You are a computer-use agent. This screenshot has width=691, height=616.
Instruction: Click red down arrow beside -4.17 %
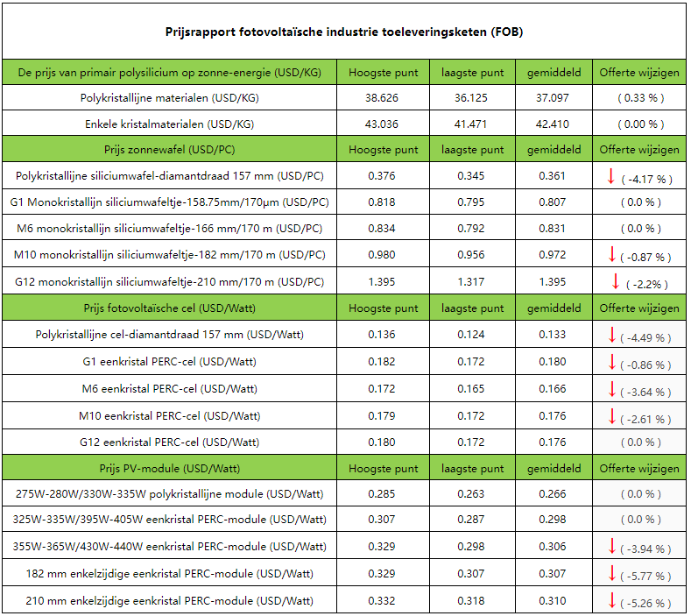pos(610,176)
